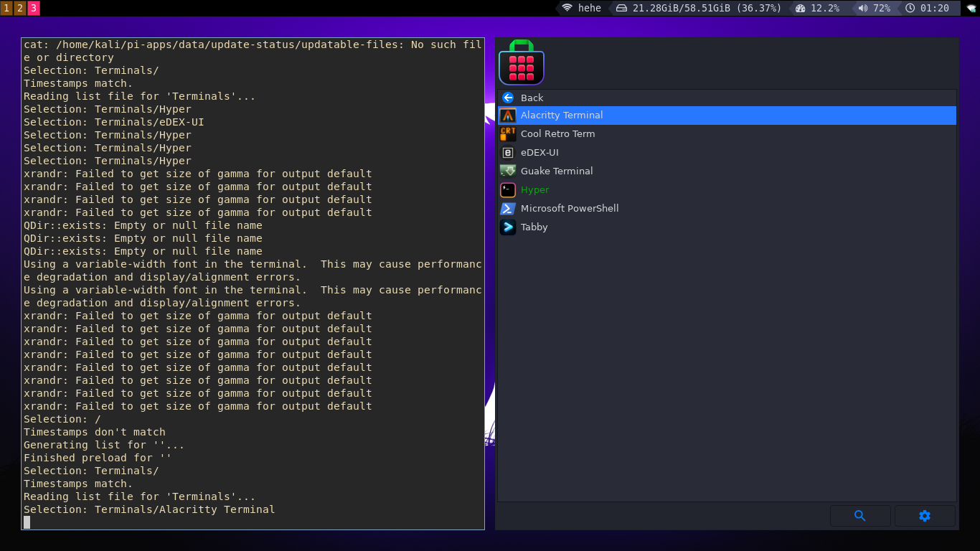Click "Selection: Terminals/eDEX-UI" terminal line
The width and height of the screenshot is (980, 551).
[114, 122]
